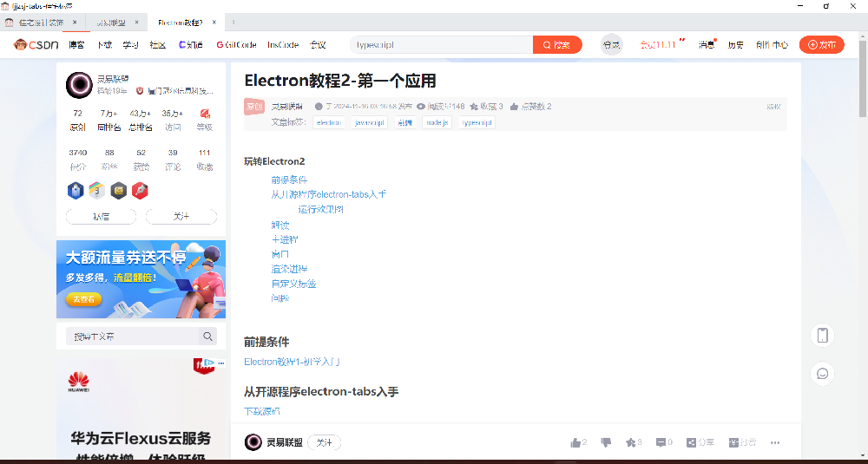The width and height of the screenshot is (868, 464).
Task: Jump to 渲染进程 in the contents
Action: tap(289, 269)
